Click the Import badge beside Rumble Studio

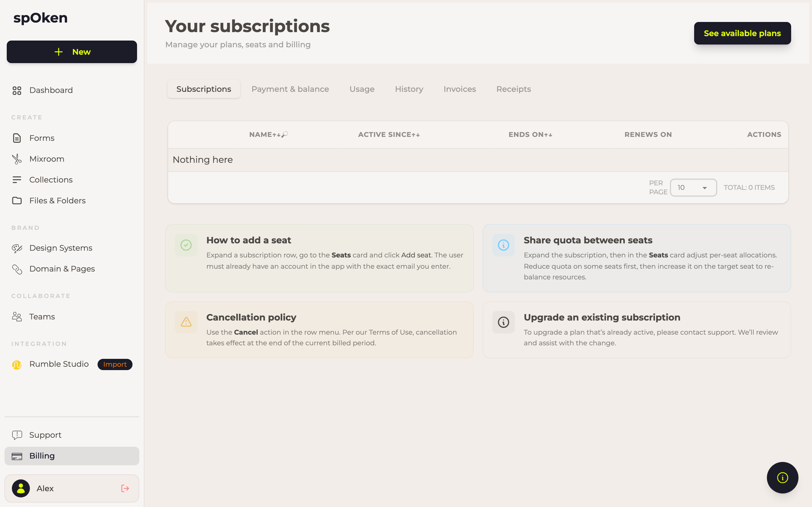click(x=115, y=364)
